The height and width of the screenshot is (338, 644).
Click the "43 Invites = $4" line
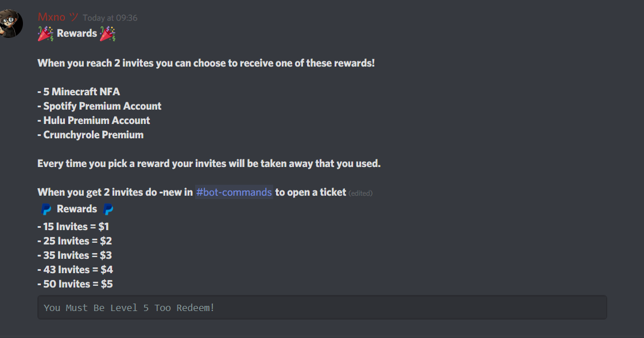click(x=75, y=270)
